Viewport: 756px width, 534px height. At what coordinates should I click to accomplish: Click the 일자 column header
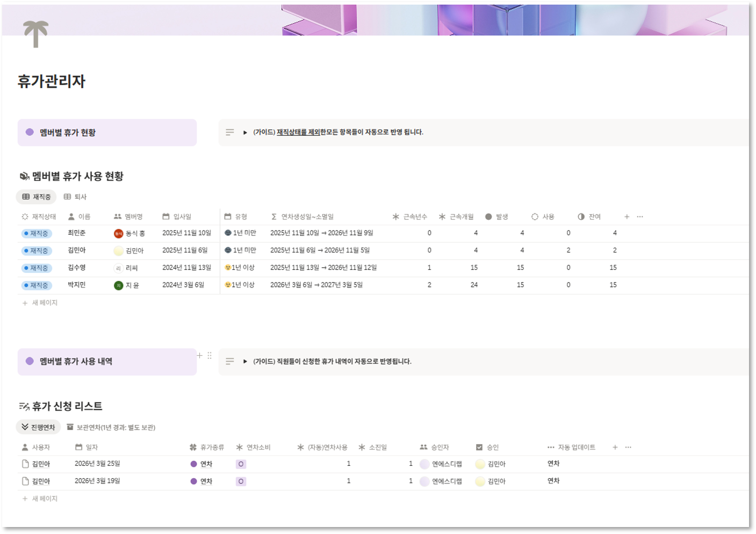(87, 448)
